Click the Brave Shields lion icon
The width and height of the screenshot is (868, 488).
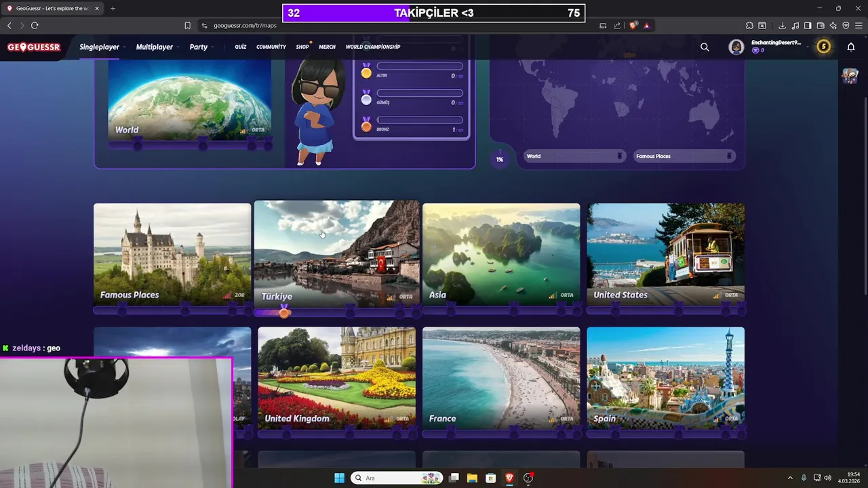(633, 26)
